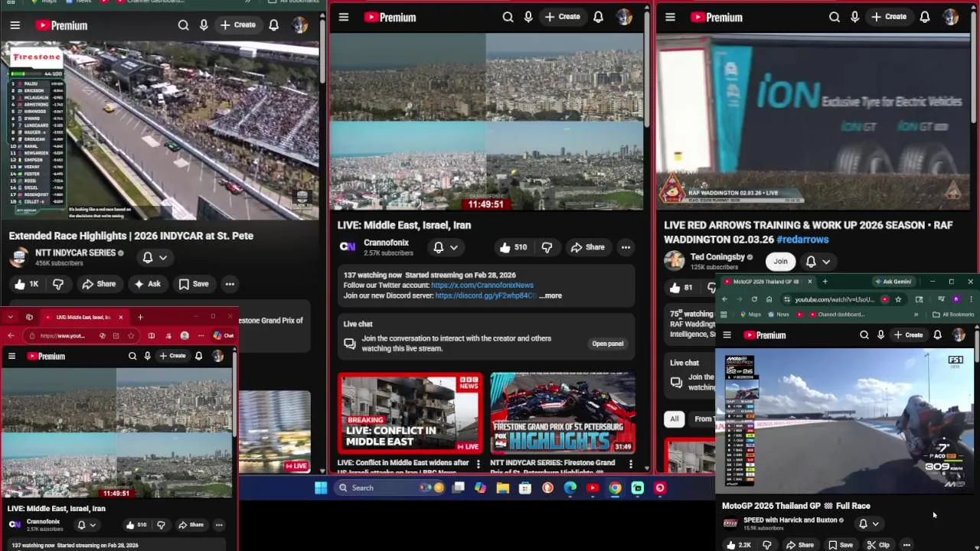The height and width of the screenshot is (551, 980).
Task: Go back in bottom-left Edge window
Action: 11,335
